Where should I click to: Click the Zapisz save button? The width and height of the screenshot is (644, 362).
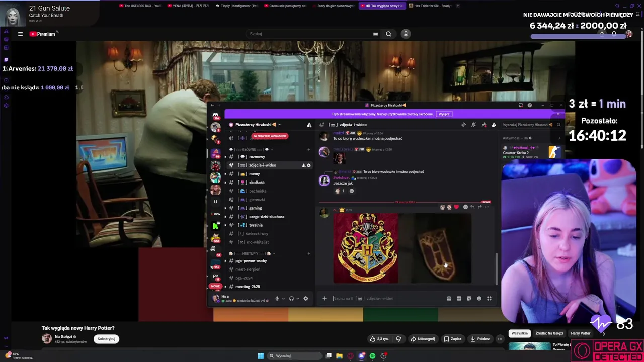(452, 339)
